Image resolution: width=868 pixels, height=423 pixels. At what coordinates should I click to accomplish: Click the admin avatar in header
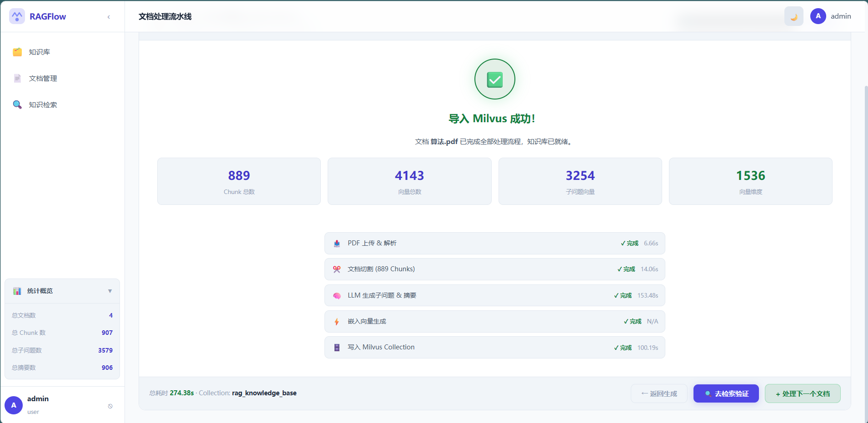coord(818,16)
